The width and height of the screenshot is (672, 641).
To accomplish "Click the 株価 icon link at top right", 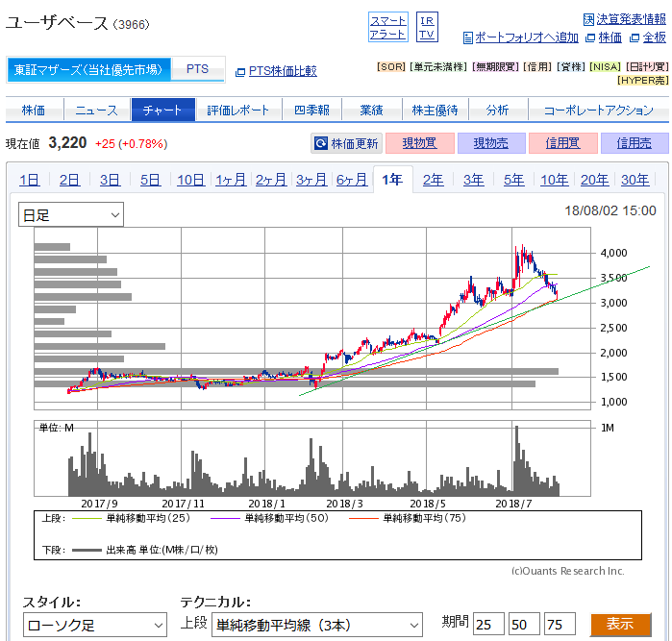I will [x=590, y=37].
